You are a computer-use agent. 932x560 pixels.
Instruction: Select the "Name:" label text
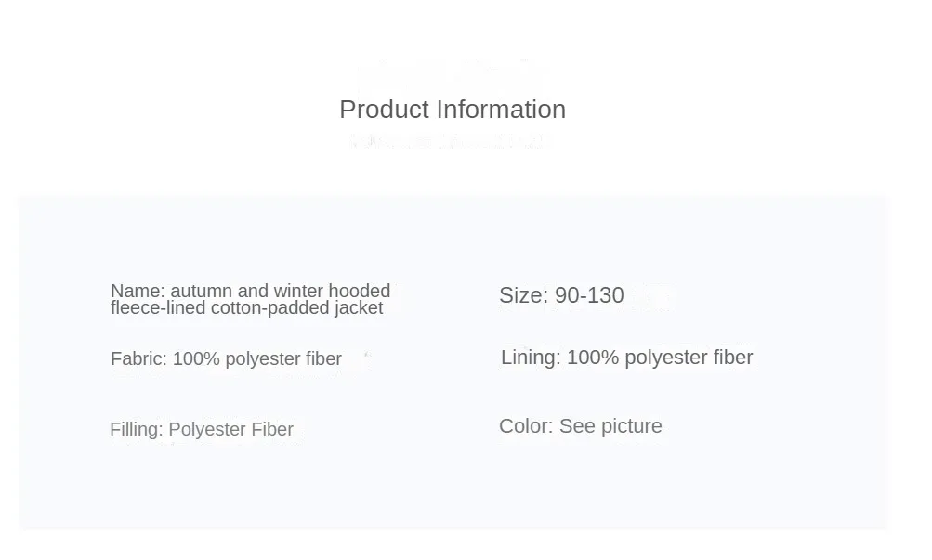[138, 291]
